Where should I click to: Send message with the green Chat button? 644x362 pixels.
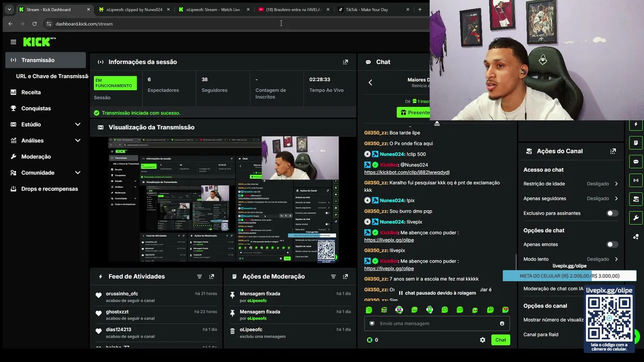click(501, 340)
